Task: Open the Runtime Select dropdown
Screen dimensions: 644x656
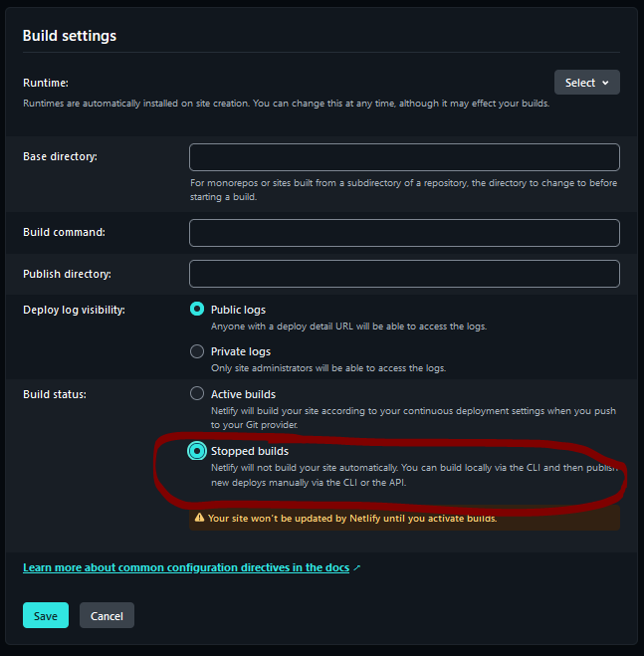Action: [586, 83]
